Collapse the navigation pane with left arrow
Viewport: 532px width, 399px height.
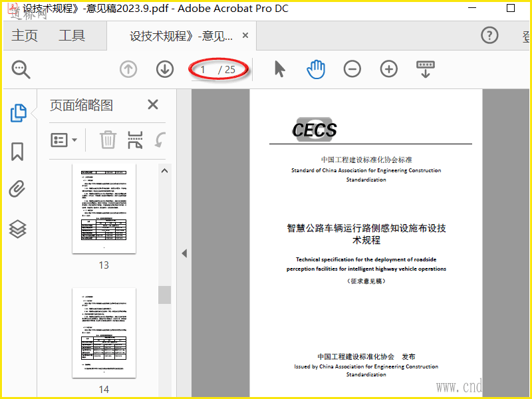[x=184, y=253]
